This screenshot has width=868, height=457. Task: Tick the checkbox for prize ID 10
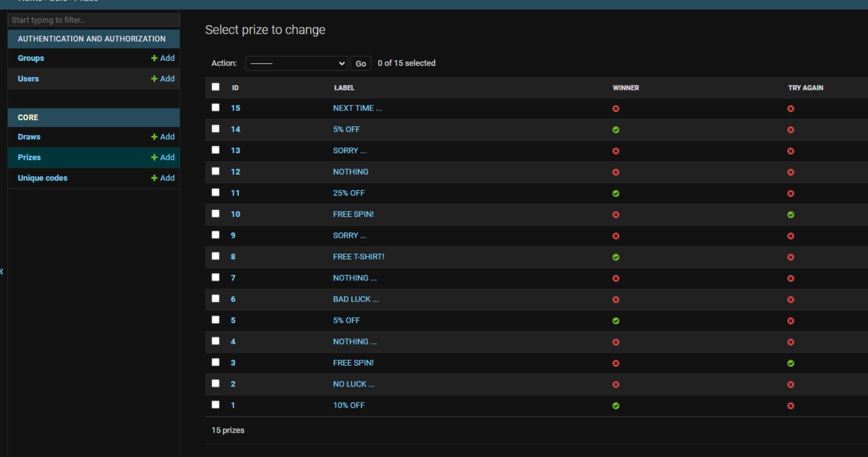coord(215,214)
